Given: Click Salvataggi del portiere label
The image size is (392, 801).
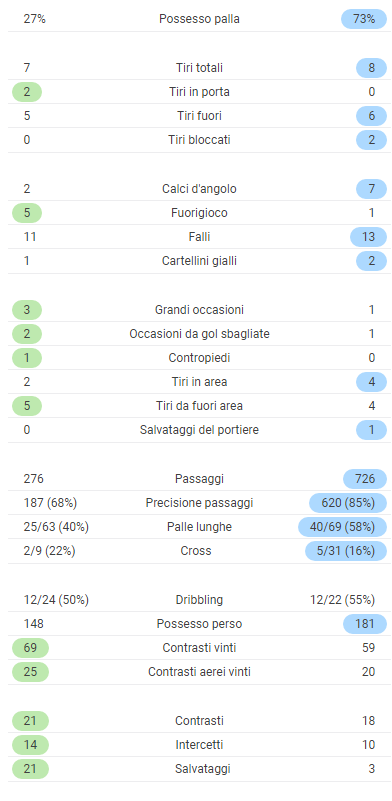Looking at the screenshot, I should 199,430.
